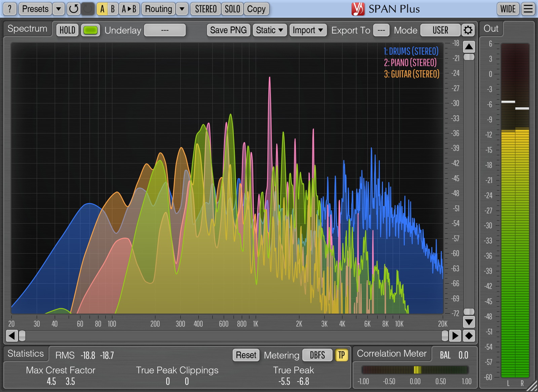Click the spectrum scroll up arrow
Viewport: 538px width, 392px height.
coord(469,46)
